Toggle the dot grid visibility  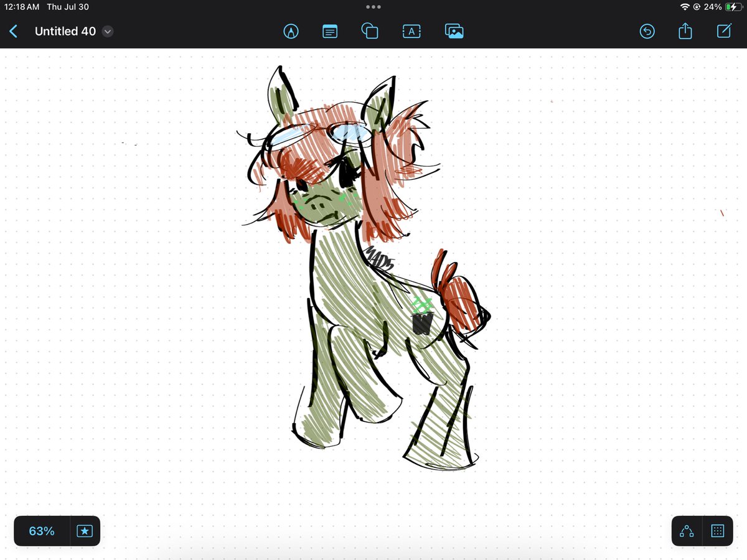coord(717,531)
